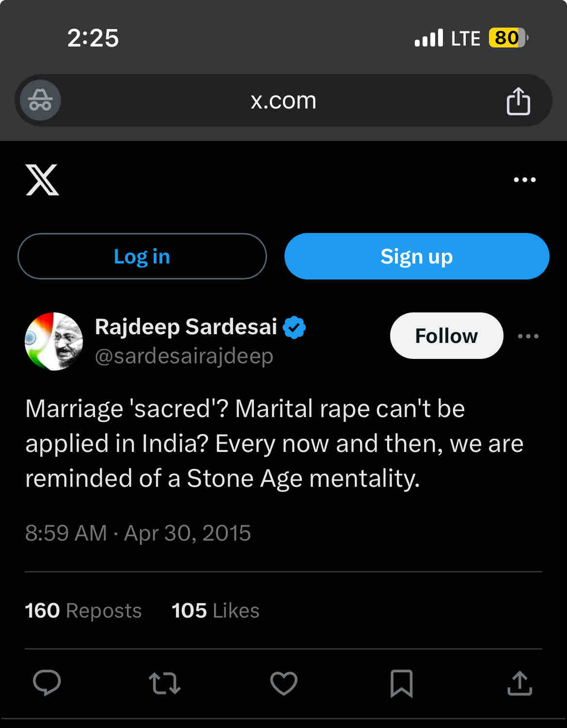View the 160 Reposts list

[83, 611]
